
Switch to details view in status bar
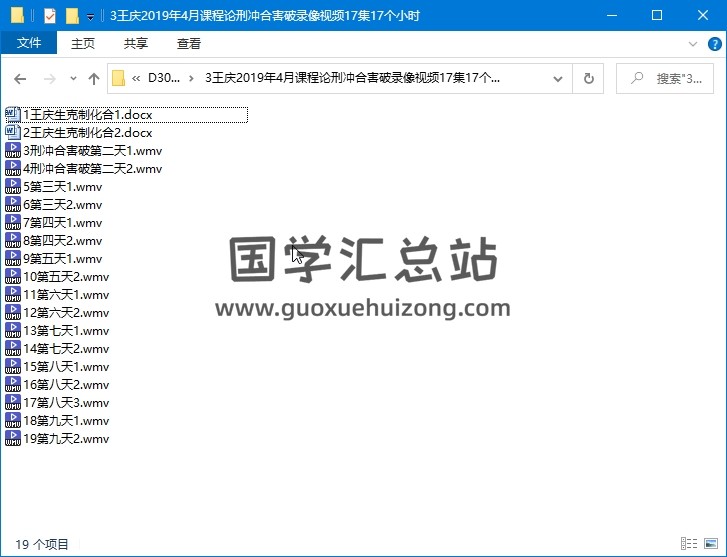point(689,544)
